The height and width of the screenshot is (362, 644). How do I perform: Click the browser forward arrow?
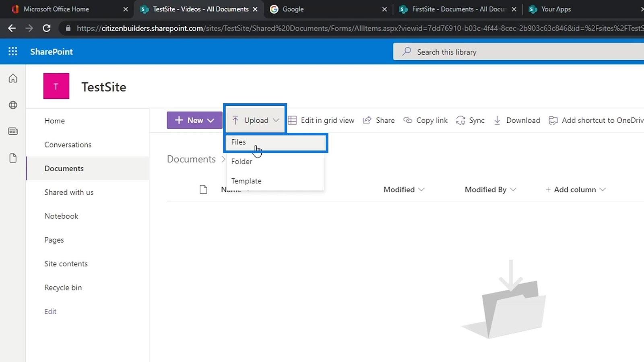pyautogui.click(x=29, y=28)
